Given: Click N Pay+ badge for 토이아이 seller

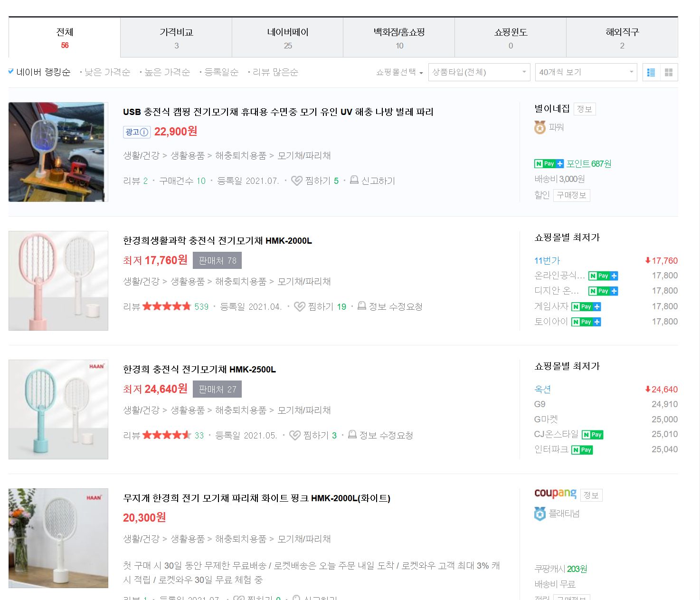Looking at the screenshot, I should pos(586,322).
